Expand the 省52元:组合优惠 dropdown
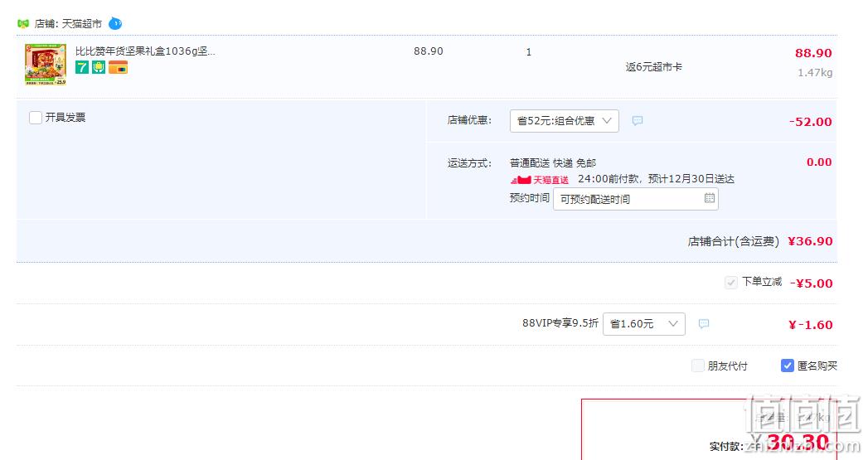The width and height of the screenshot is (868, 460). [x=564, y=121]
